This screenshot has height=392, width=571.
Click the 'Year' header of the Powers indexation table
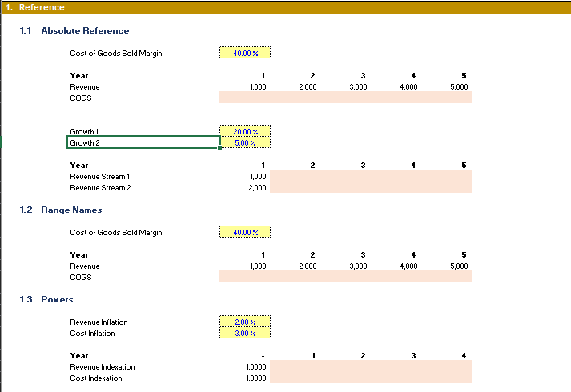pos(79,356)
